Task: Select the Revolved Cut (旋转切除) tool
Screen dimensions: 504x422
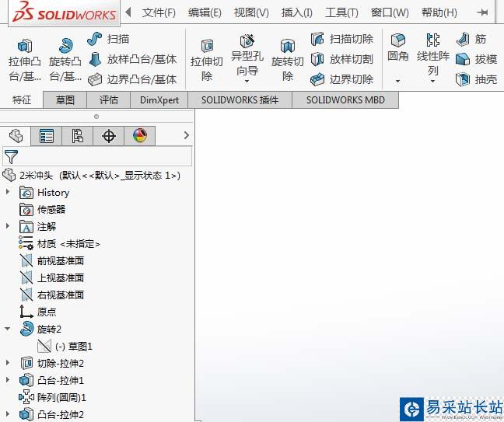Action: pos(288,59)
